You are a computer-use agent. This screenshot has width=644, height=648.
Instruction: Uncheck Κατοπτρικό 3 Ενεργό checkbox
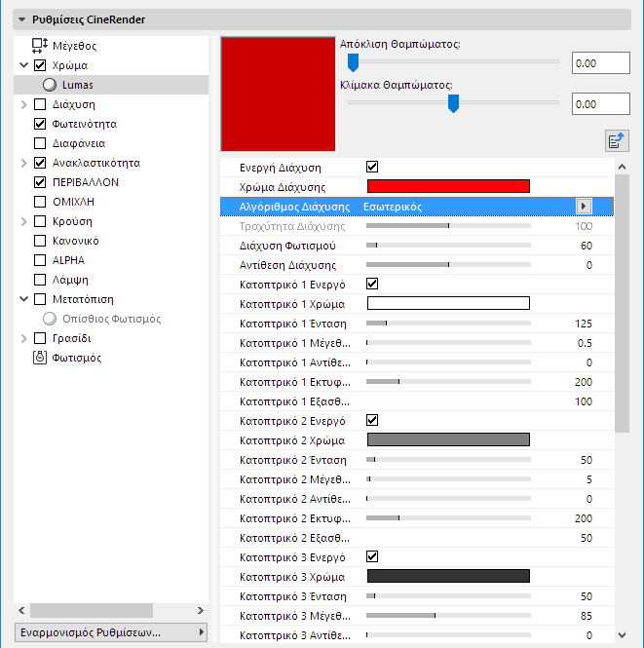point(372,556)
